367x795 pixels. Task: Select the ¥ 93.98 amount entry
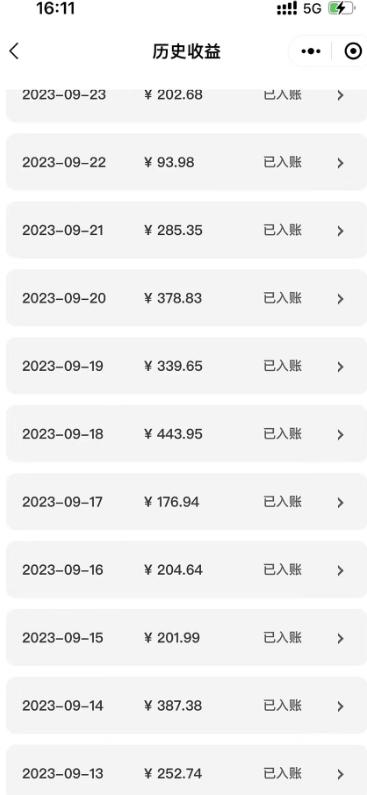169,163
